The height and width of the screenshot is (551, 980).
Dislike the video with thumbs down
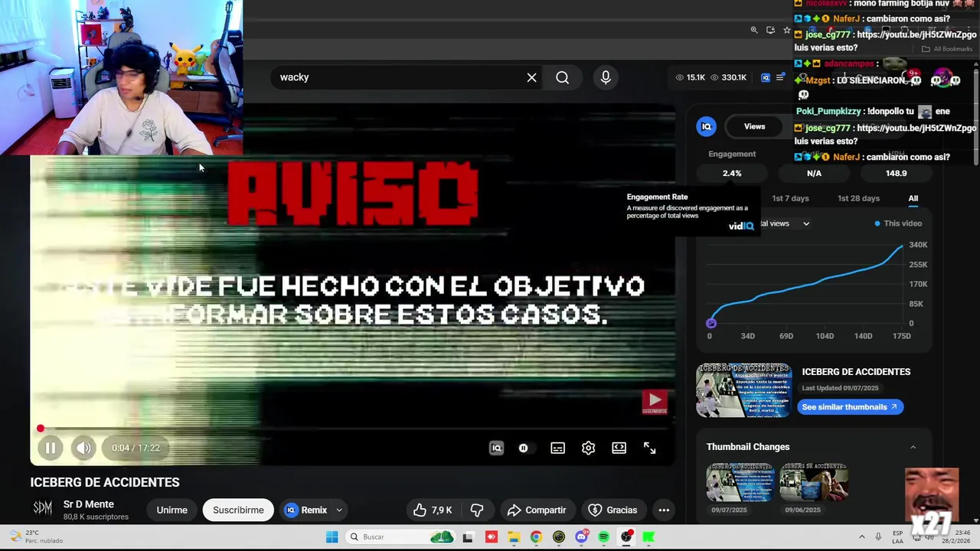point(477,510)
